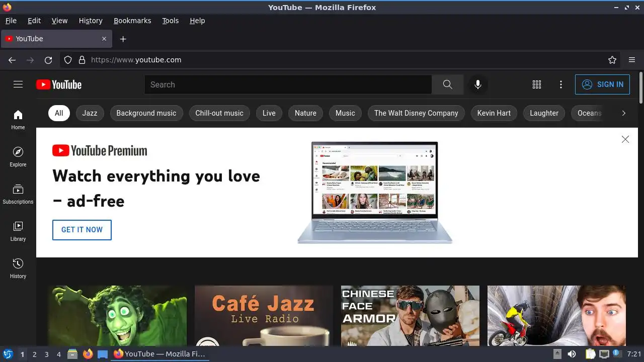Click the laptop image in Premium banner

click(x=375, y=193)
